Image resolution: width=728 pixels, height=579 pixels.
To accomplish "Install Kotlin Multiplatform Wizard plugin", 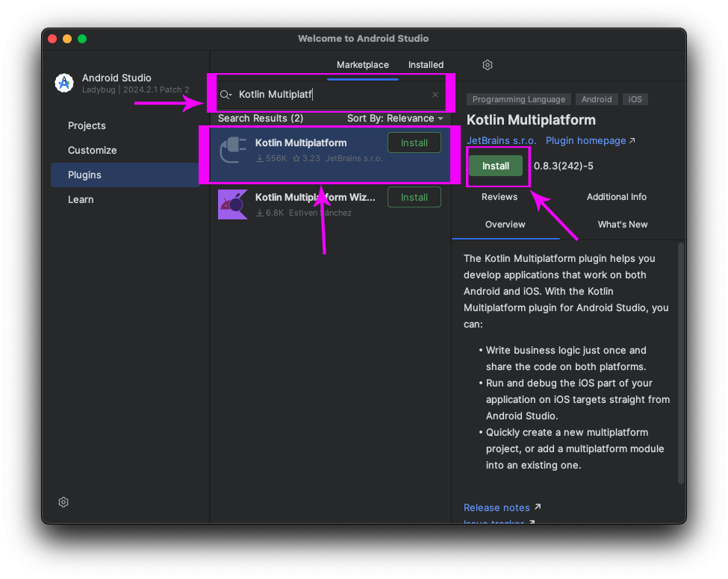I will (414, 197).
